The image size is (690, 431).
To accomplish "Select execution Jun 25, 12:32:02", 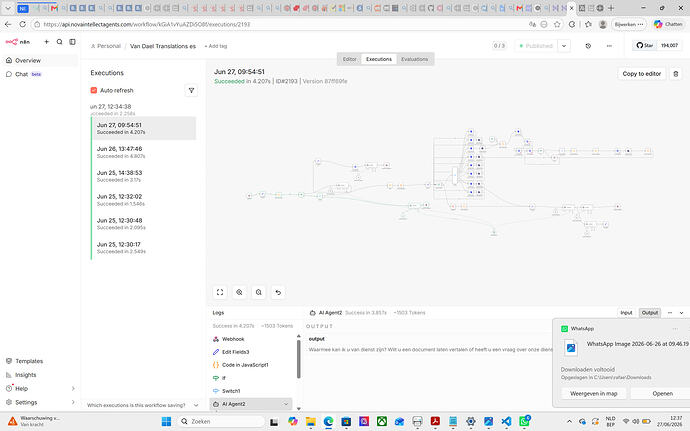I will click(143, 200).
